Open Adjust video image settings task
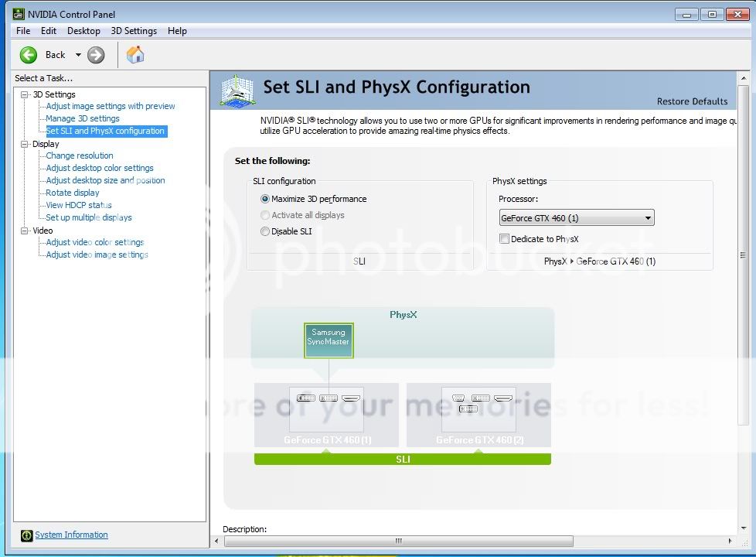The height and width of the screenshot is (557, 756). (x=97, y=255)
